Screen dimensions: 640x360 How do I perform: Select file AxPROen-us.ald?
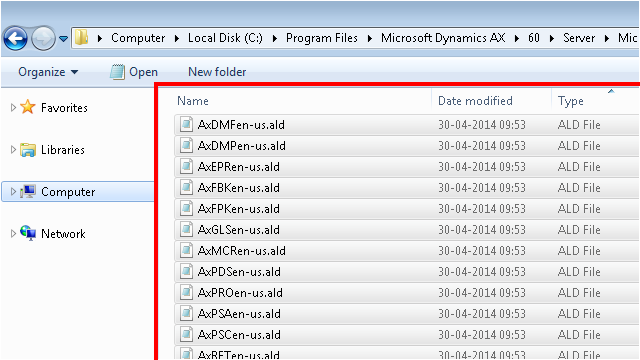(x=240, y=293)
